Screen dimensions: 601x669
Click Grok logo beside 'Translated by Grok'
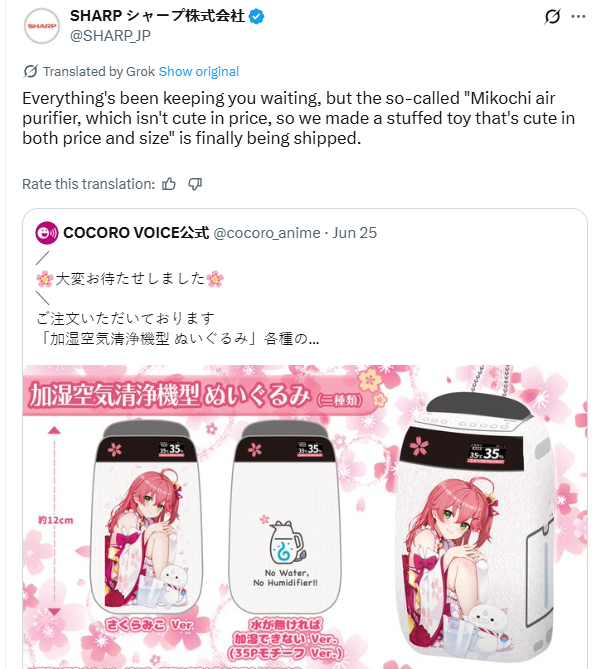point(30,71)
